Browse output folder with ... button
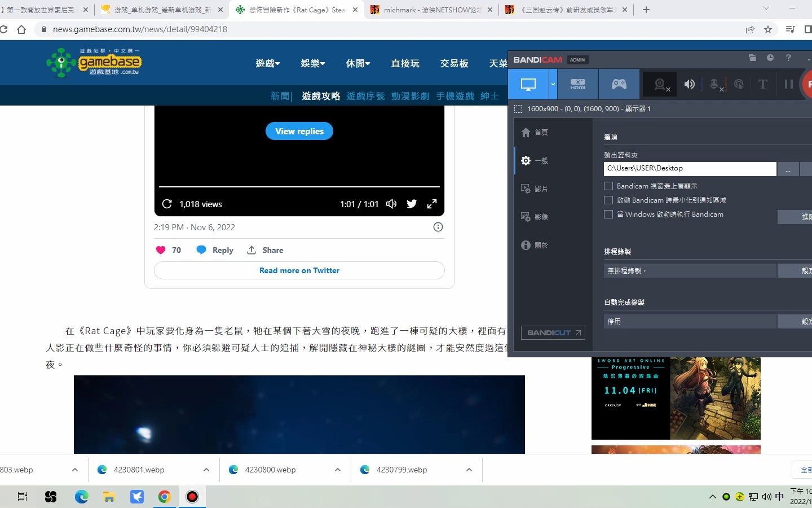 click(788, 169)
